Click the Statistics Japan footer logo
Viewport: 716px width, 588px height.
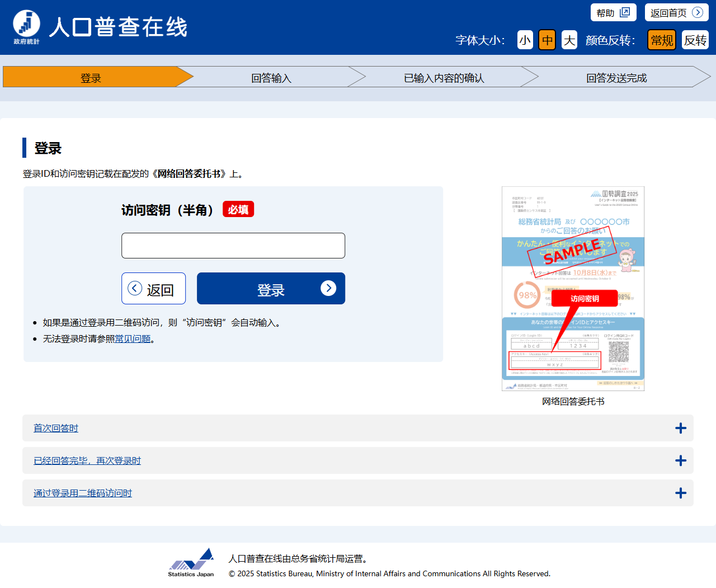point(191,562)
